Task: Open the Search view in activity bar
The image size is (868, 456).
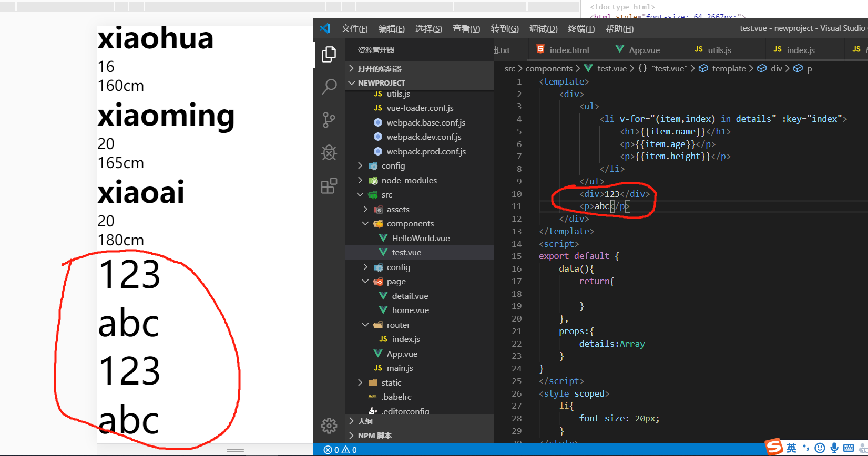Action: click(329, 87)
